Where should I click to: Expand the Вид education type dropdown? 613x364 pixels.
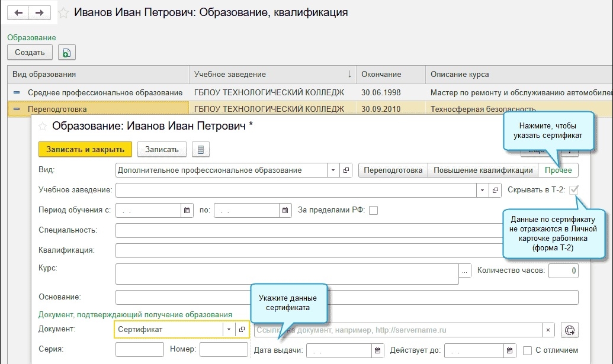335,170
